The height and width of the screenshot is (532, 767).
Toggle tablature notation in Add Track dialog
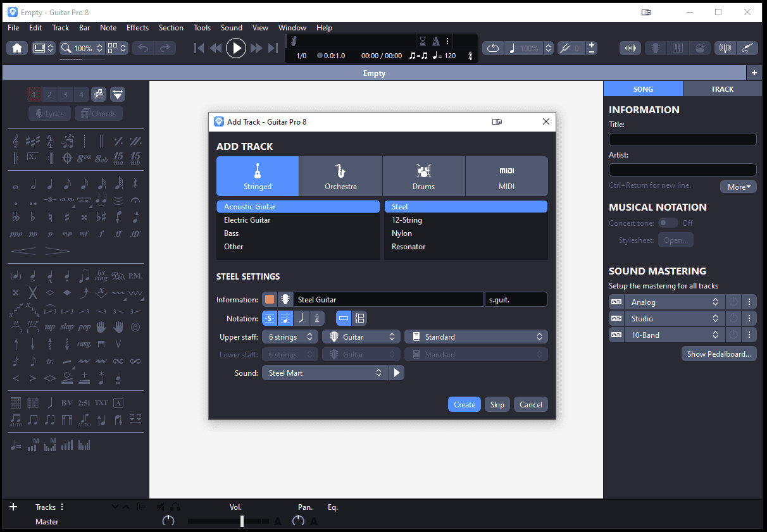270,318
